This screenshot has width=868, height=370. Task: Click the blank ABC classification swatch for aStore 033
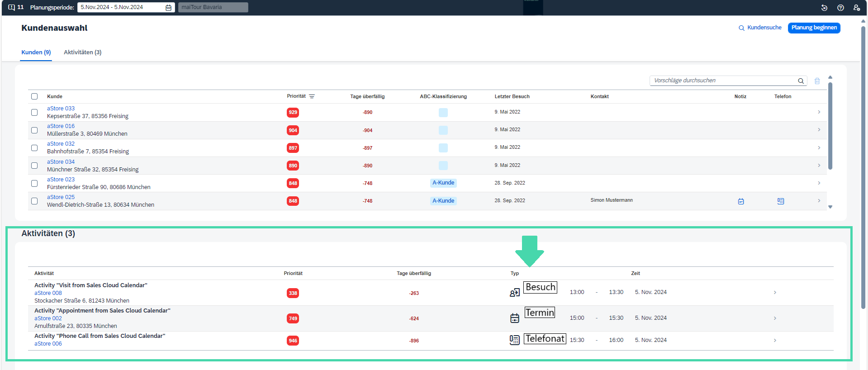443,112
